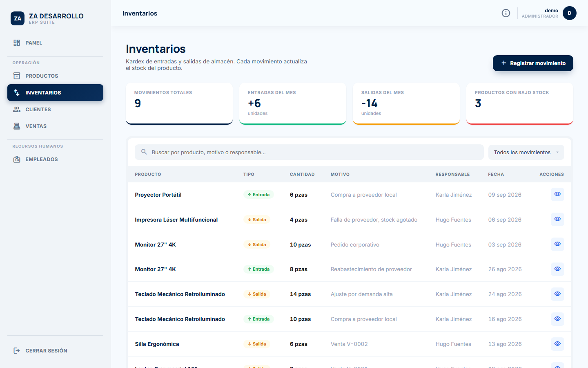Click Cerrar sesión to log out

coord(55,350)
